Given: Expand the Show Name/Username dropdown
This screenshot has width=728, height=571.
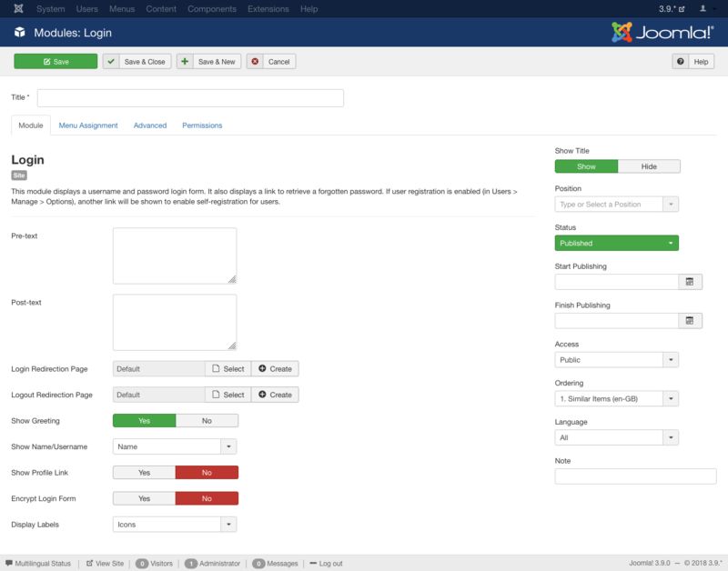Looking at the screenshot, I should point(174,446).
